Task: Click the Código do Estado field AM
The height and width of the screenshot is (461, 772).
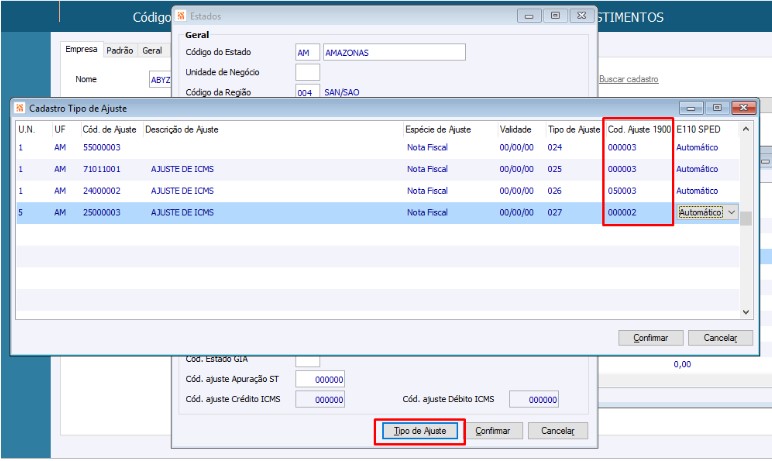Action: (x=307, y=52)
